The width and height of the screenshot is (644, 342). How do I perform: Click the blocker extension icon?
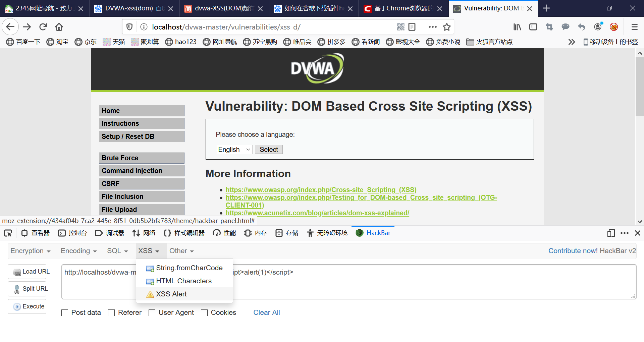(614, 27)
